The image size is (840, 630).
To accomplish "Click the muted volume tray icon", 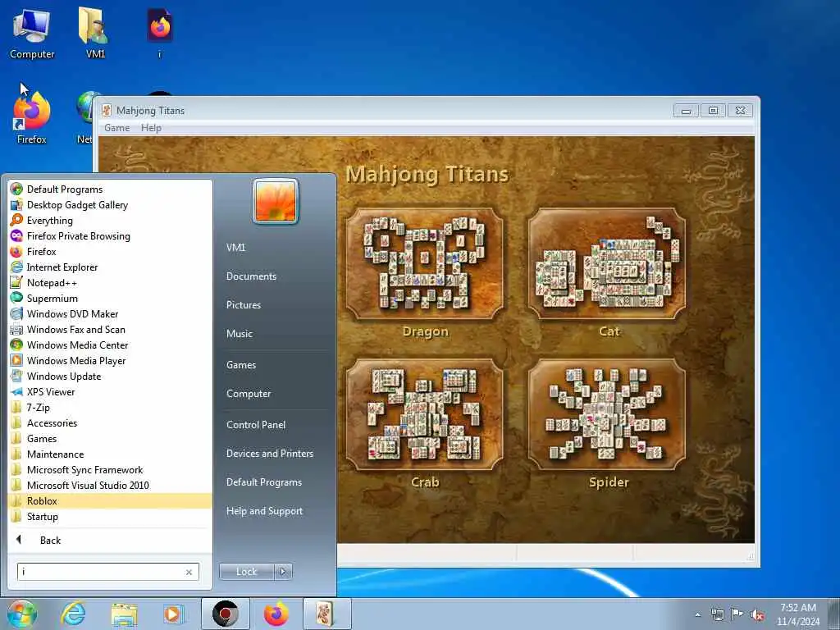I will tap(757, 614).
